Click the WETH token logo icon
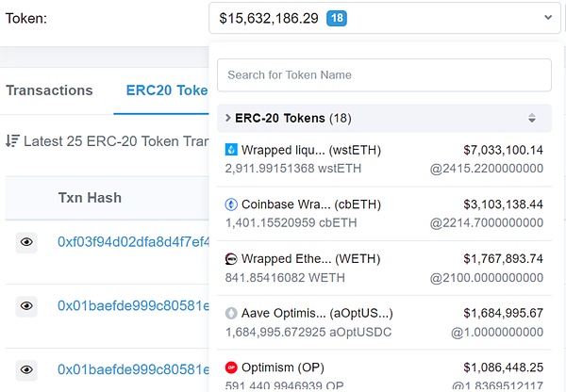The height and width of the screenshot is (392, 566). 231,259
